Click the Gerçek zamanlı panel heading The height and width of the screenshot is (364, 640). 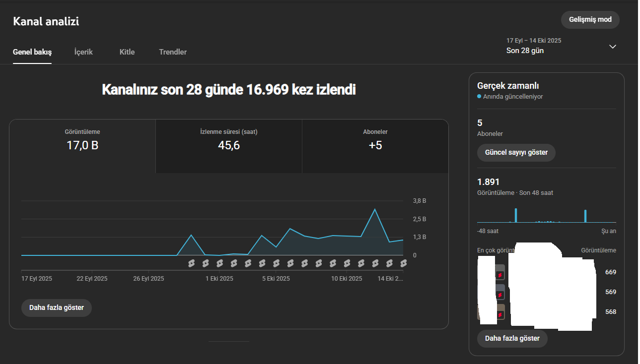coord(508,86)
